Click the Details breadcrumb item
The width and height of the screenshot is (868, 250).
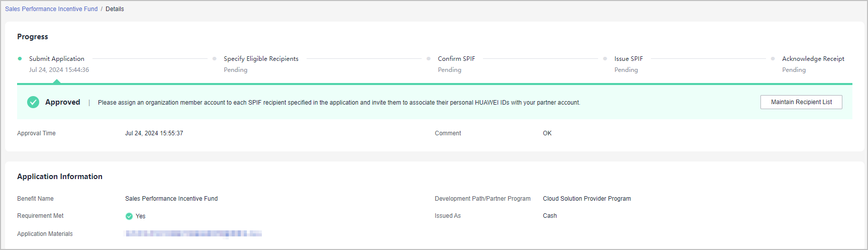tap(115, 9)
